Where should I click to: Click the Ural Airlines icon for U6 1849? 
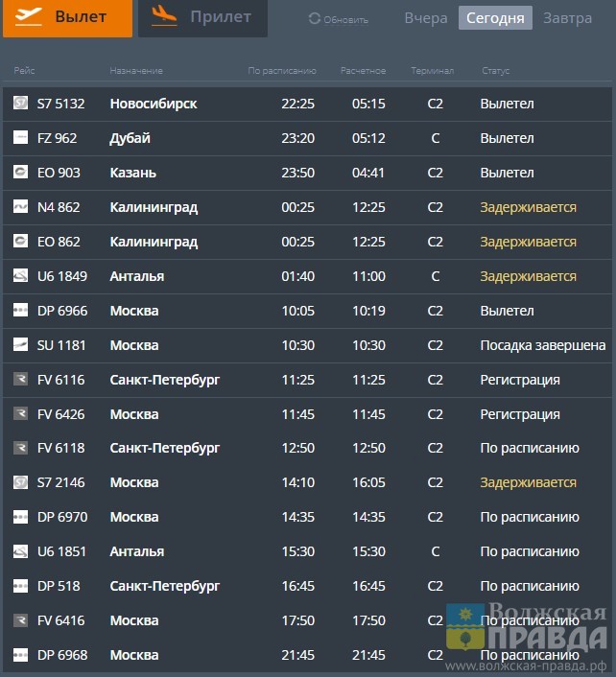pyautogui.click(x=20, y=276)
